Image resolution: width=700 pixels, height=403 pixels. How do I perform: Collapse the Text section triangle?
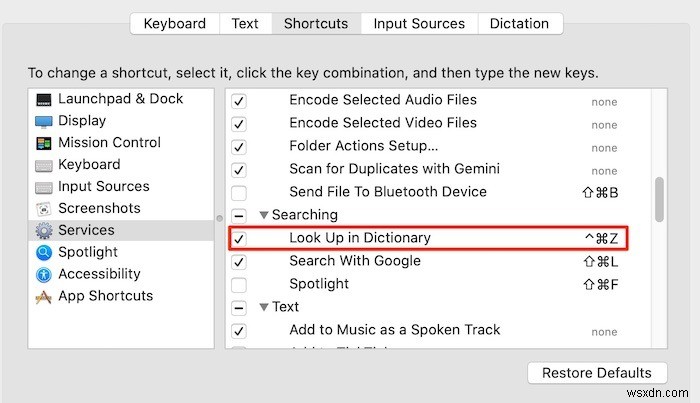pyautogui.click(x=264, y=307)
